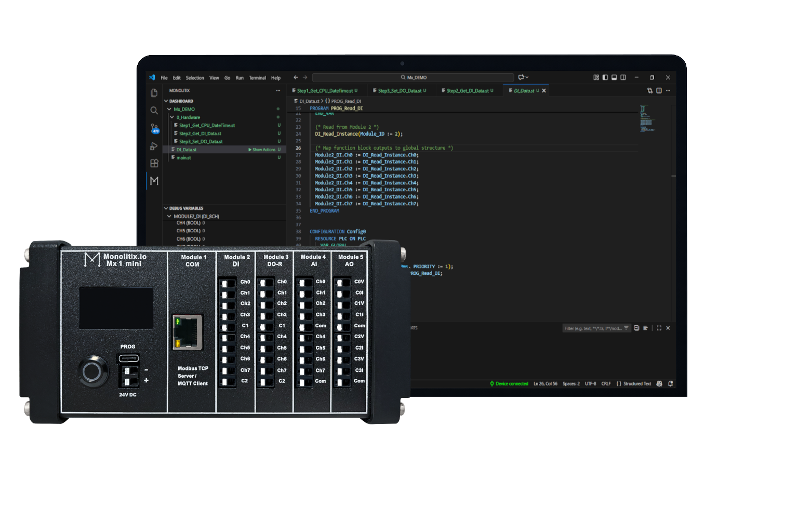
Task: Open Source Control with 470 badge
Action: pyautogui.click(x=154, y=128)
